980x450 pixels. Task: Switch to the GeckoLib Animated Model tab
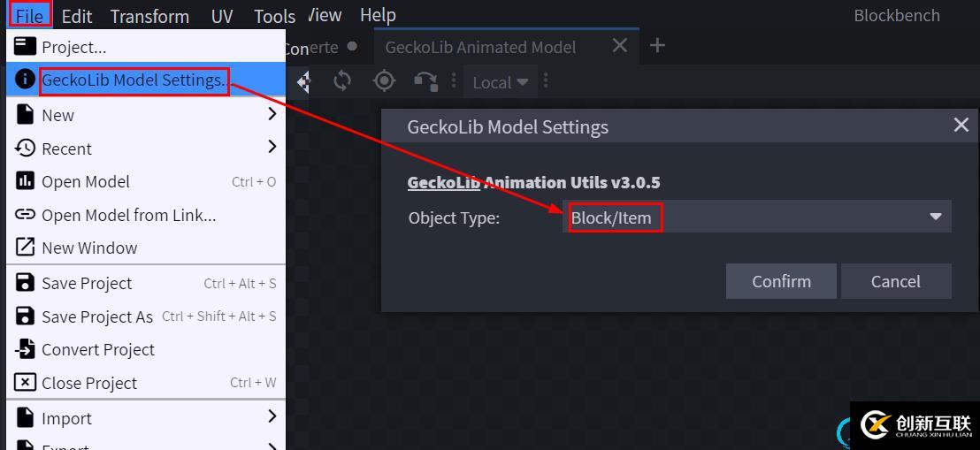(480, 47)
